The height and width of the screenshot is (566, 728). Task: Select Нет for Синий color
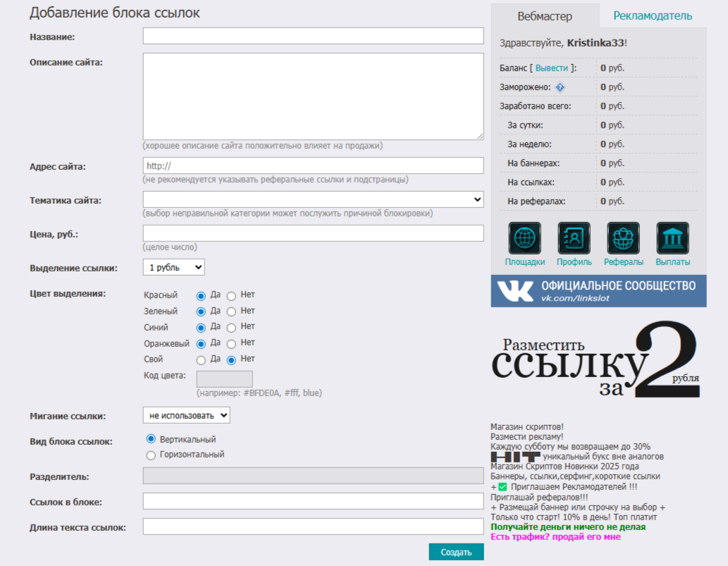click(x=231, y=328)
